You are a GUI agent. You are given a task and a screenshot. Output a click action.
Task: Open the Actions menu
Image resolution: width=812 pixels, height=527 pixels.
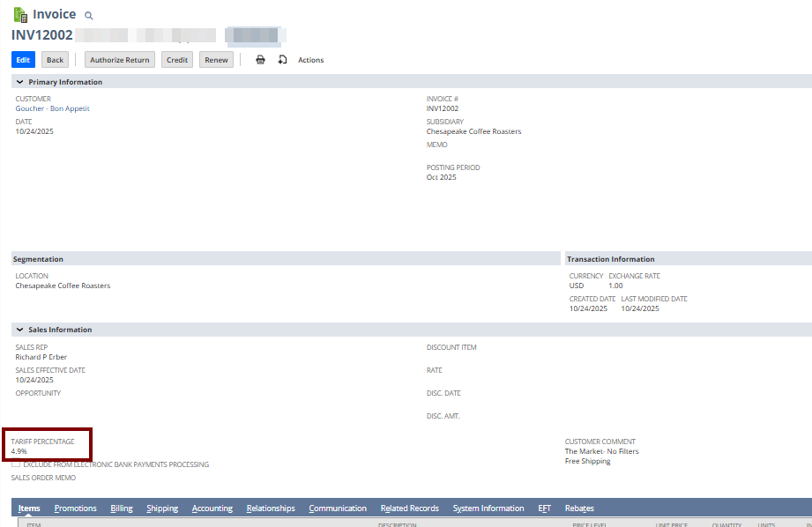[x=310, y=60]
